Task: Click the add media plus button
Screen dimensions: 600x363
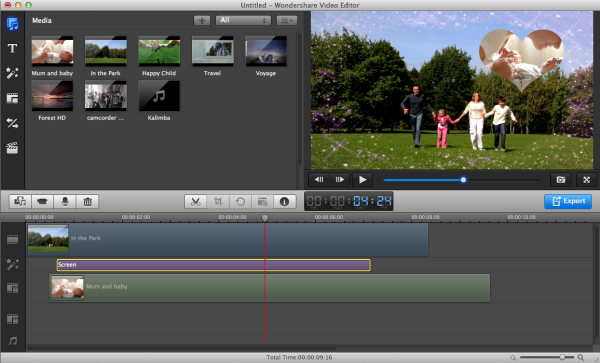Action: (x=202, y=20)
